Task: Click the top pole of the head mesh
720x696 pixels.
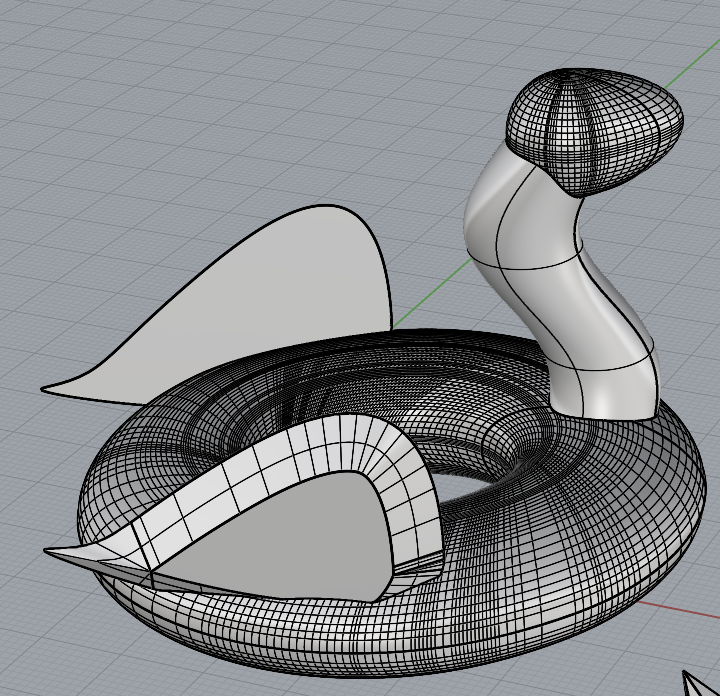Action: (x=571, y=73)
